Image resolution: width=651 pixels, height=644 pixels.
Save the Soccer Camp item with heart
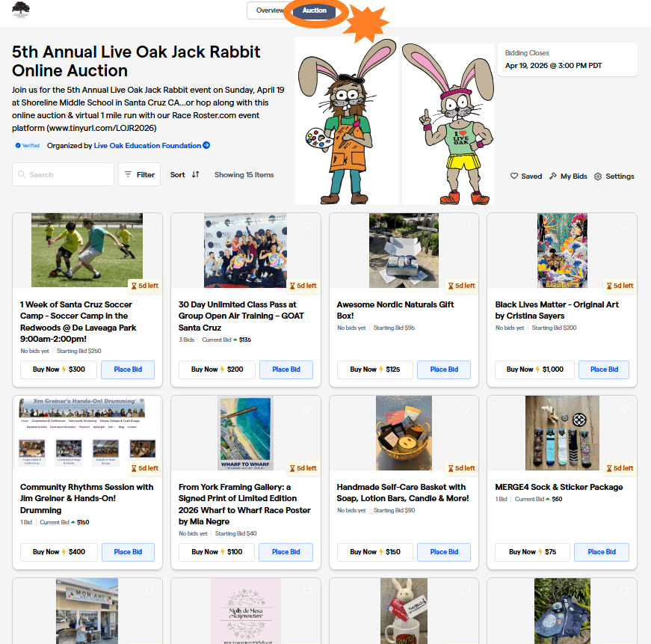pyautogui.click(x=149, y=227)
